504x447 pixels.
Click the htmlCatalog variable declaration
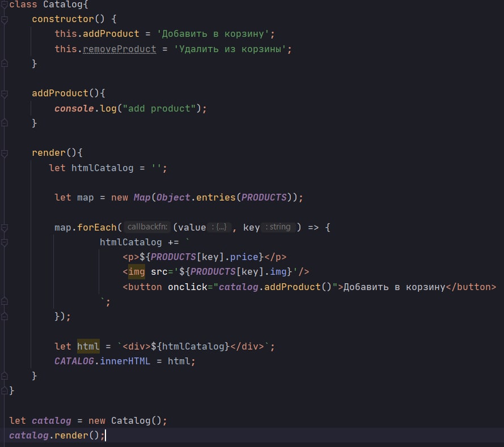coord(102,168)
